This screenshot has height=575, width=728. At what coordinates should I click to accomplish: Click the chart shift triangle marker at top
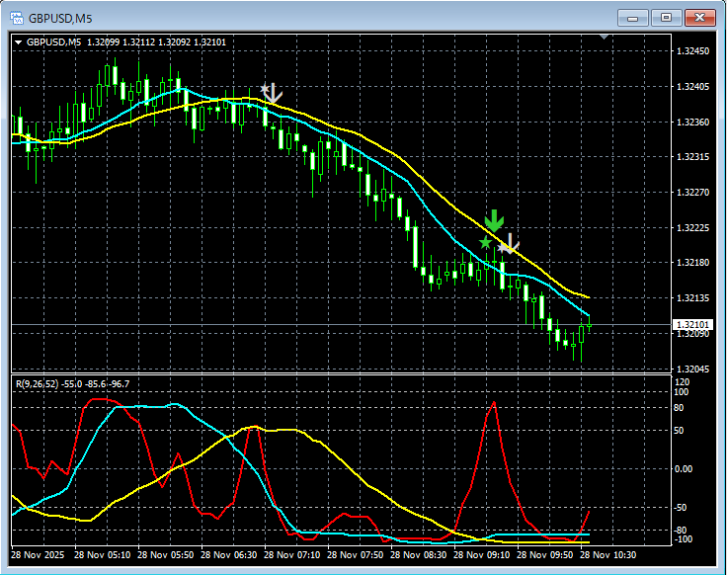coord(605,37)
